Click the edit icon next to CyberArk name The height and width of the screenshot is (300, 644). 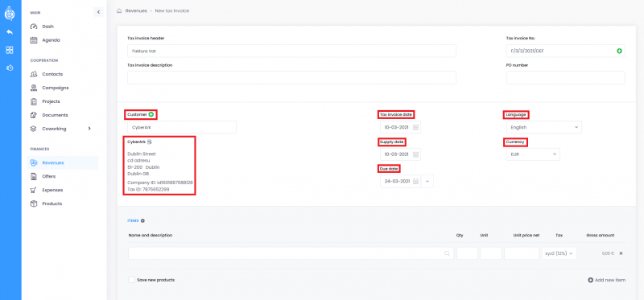coord(150,142)
